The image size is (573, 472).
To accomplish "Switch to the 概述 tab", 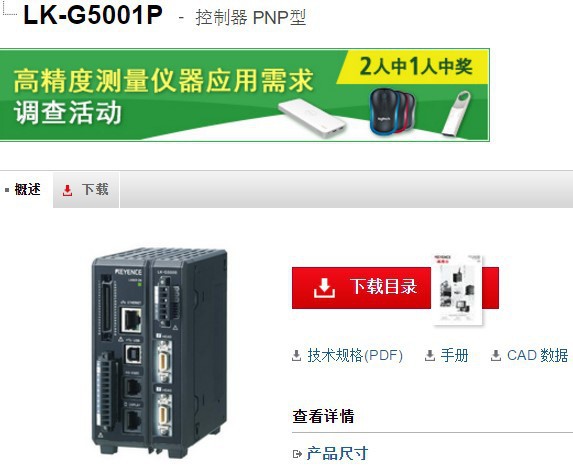I will tap(27, 190).
